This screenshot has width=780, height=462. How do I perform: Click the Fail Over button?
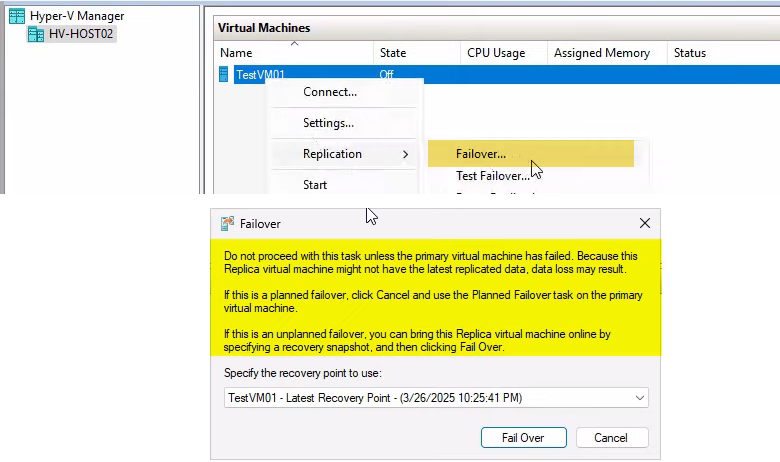pyautogui.click(x=523, y=438)
